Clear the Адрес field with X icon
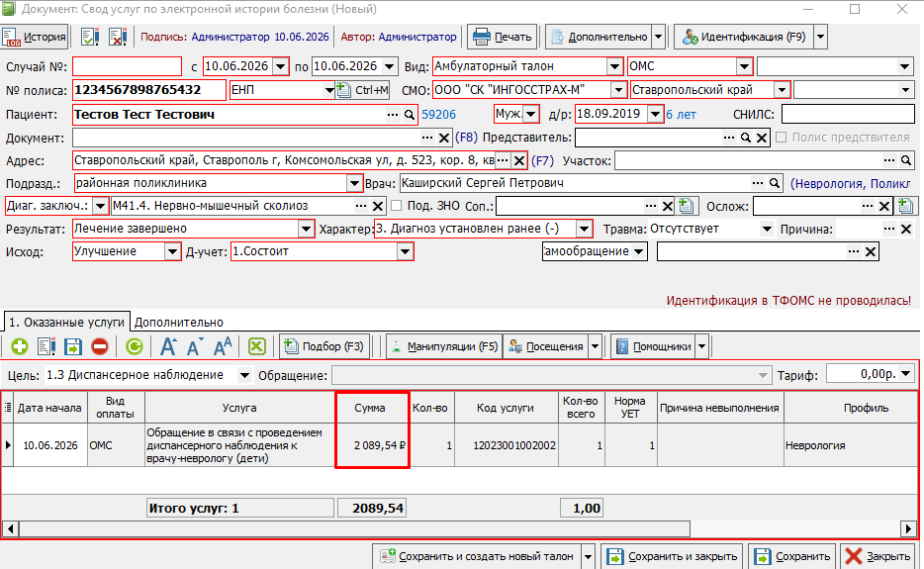 [x=519, y=160]
